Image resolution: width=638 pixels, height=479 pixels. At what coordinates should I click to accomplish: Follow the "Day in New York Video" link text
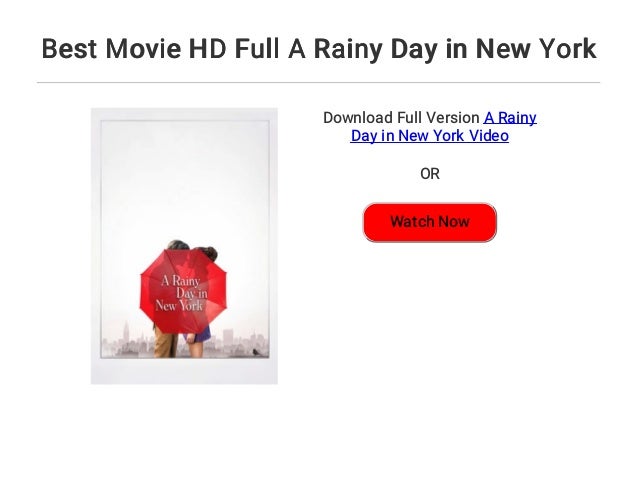(x=429, y=136)
